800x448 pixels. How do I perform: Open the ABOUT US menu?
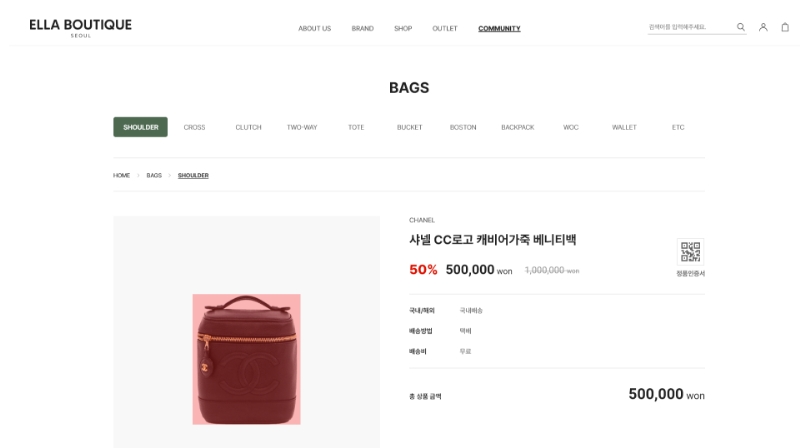[x=315, y=29]
